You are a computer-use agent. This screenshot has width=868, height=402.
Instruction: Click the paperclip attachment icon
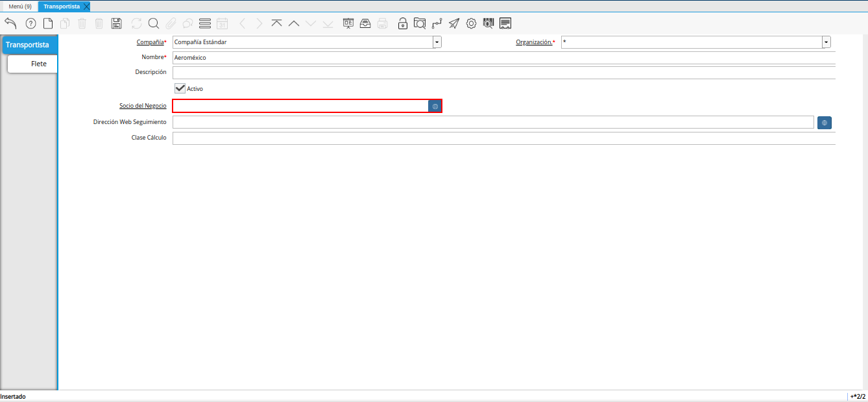click(x=171, y=23)
